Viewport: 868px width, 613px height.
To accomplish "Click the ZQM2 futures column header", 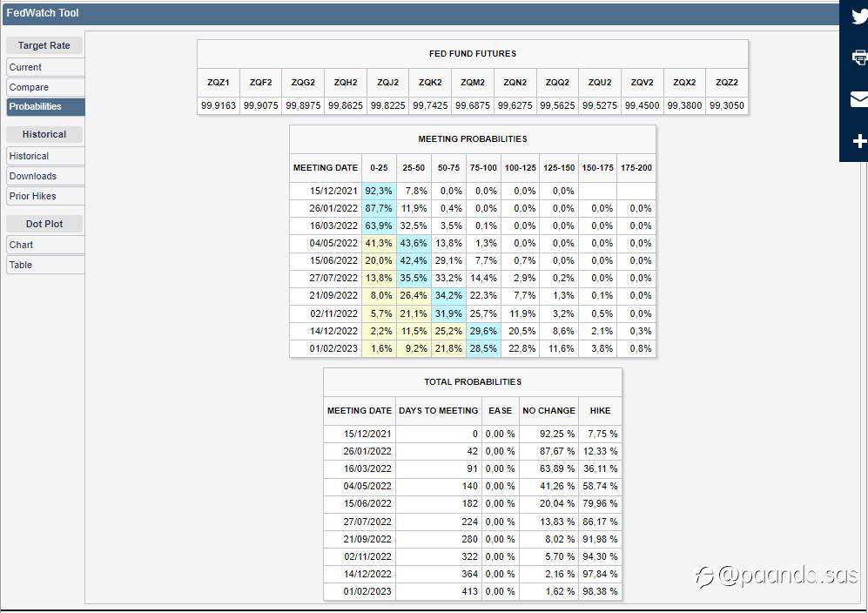I will [x=473, y=83].
